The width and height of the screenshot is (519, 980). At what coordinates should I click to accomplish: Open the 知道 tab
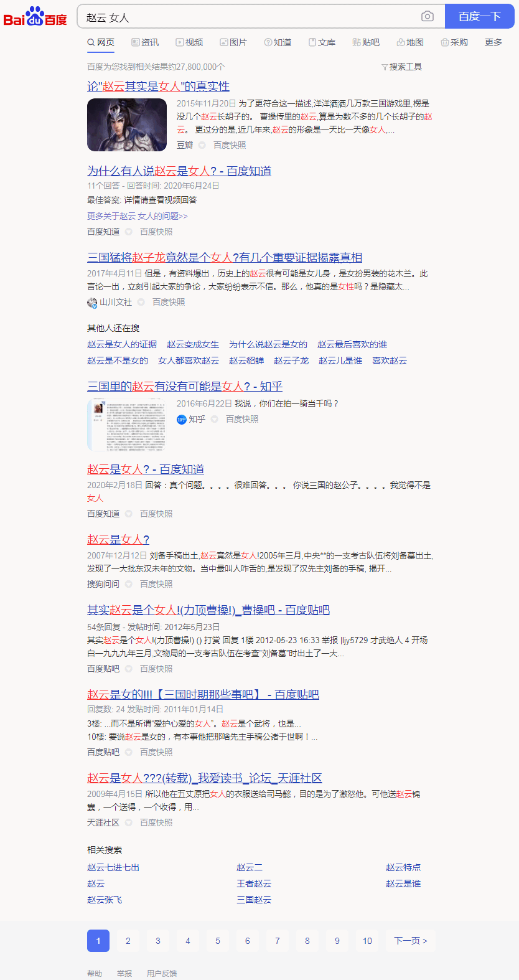coord(278,42)
